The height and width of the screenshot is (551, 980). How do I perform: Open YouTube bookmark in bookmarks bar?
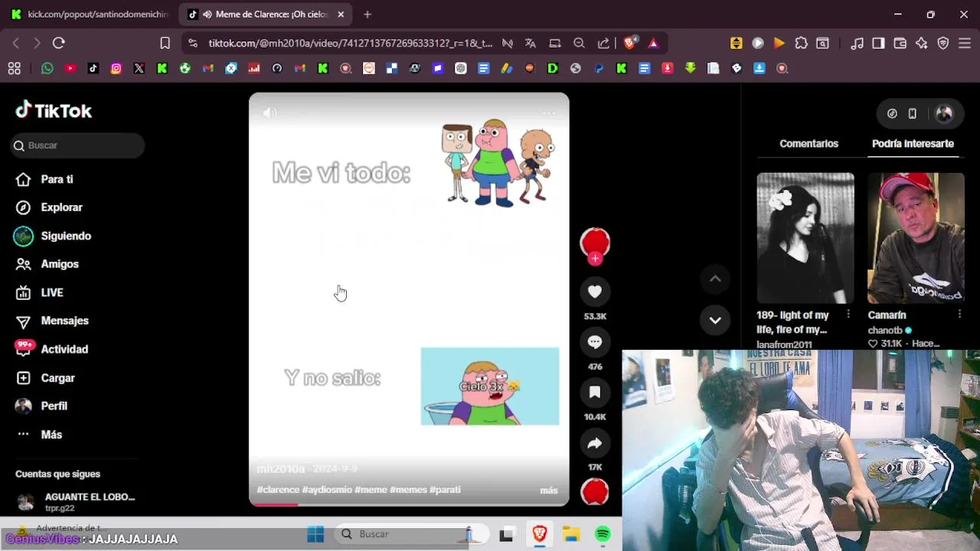[x=70, y=68]
